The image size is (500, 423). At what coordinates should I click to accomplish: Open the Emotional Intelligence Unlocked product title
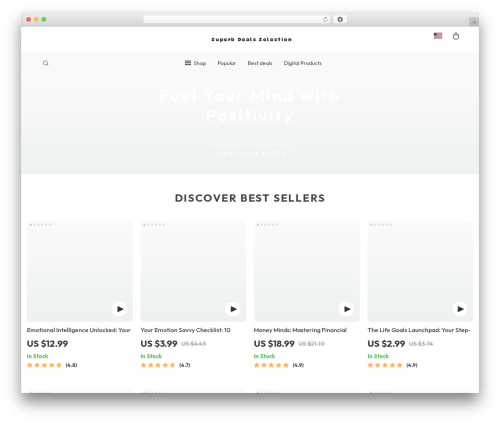coord(79,330)
